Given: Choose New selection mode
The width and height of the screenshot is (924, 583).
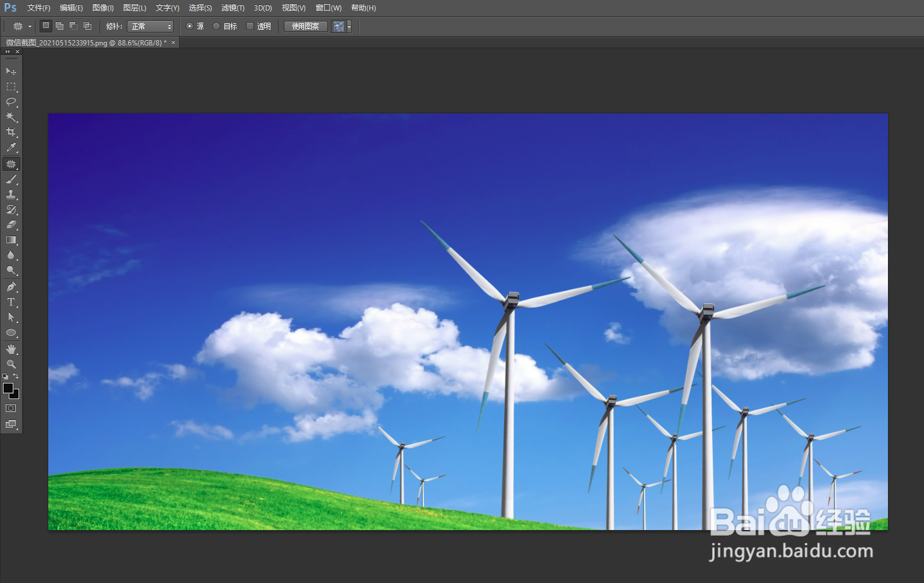Looking at the screenshot, I should pyautogui.click(x=46, y=26).
